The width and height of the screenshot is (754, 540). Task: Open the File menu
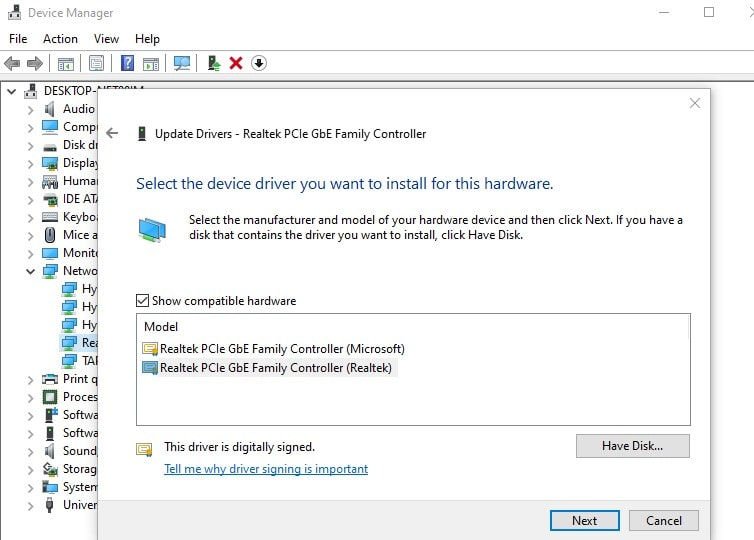click(18, 38)
